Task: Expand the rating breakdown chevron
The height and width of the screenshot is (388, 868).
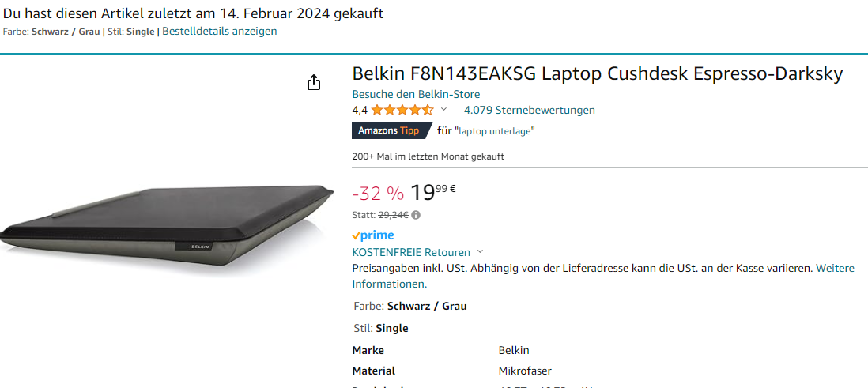Action: pos(443,110)
